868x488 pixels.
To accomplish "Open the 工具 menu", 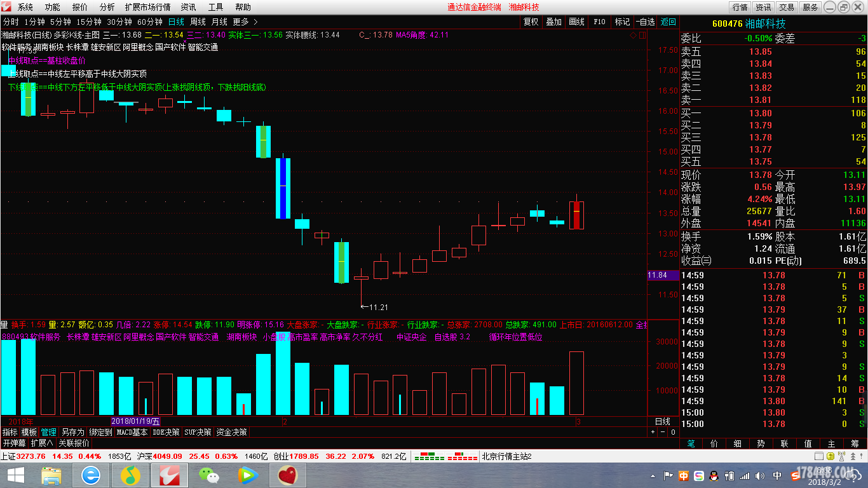I will (216, 7).
